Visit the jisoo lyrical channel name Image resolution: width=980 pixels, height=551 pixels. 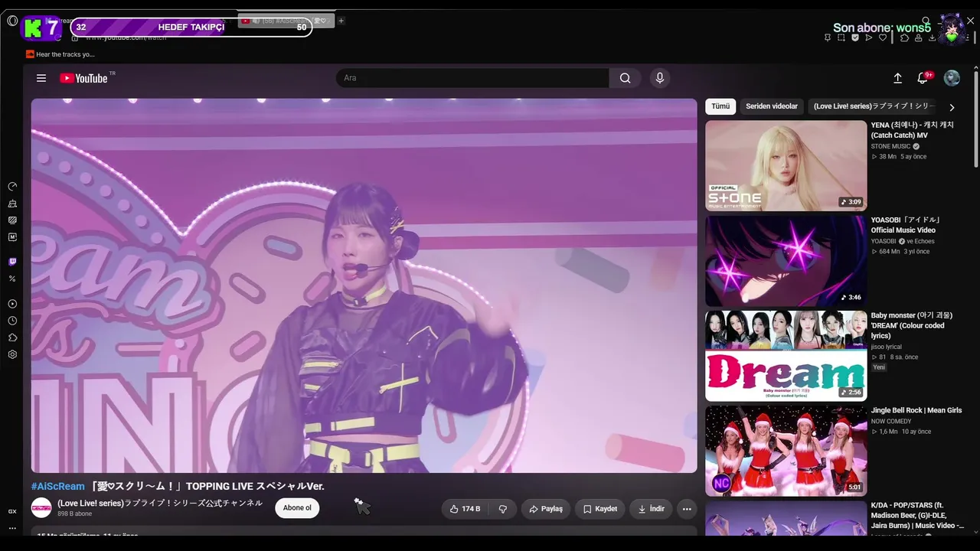pos(887,347)
